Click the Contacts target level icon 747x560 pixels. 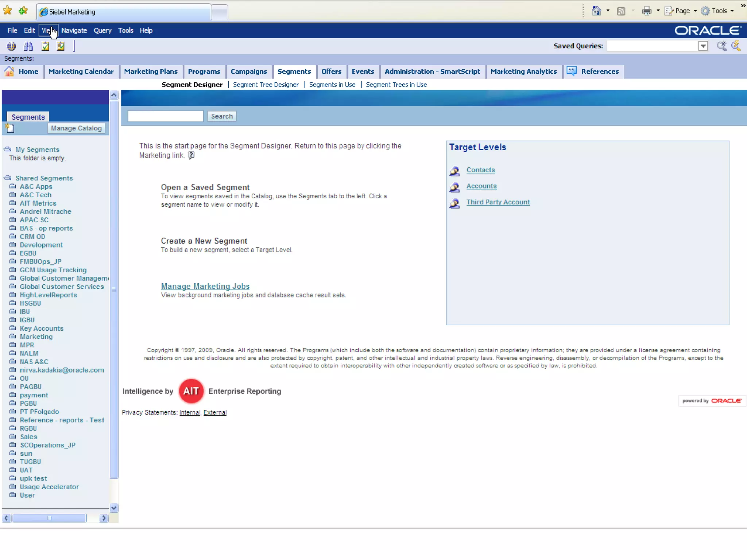pyautogui.click(x=454, y=171)
